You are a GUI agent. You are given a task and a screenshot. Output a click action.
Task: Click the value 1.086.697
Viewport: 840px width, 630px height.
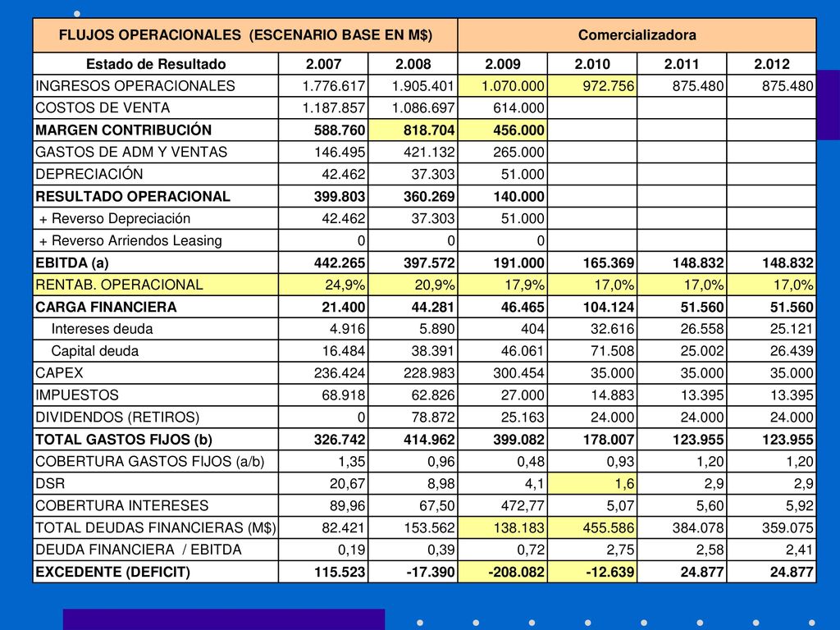pyautogui.click(x=423, y=108)
